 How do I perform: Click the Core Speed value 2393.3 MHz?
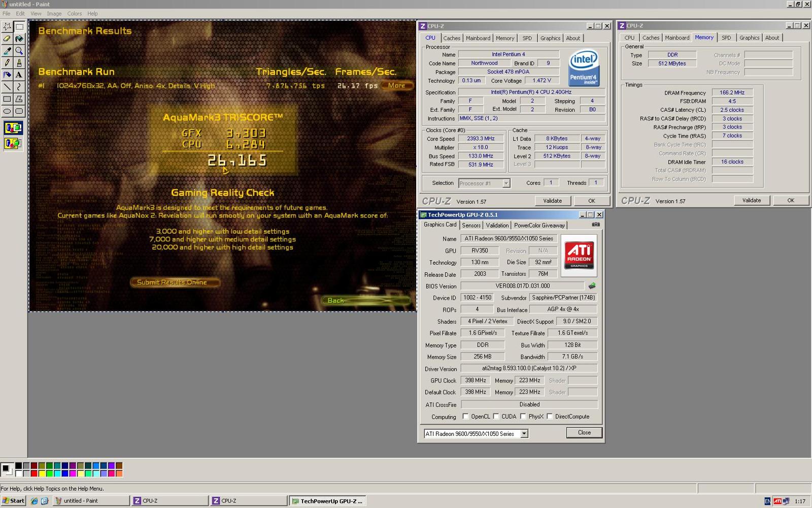tap(481, 139)
